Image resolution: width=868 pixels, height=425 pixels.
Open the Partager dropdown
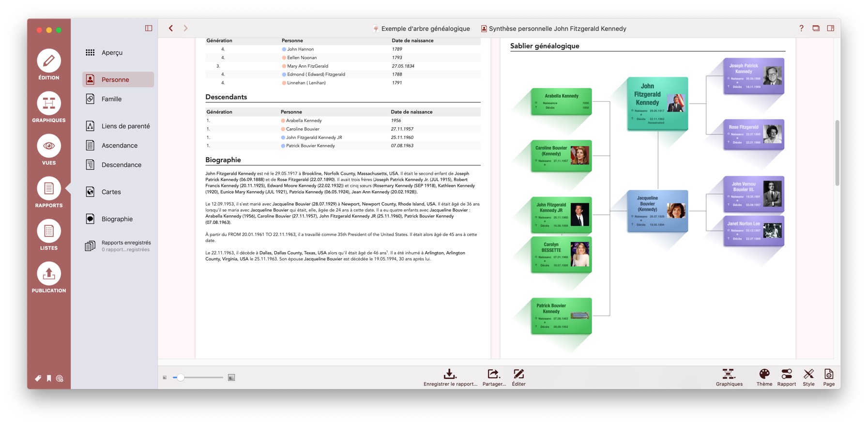[494, 378]
